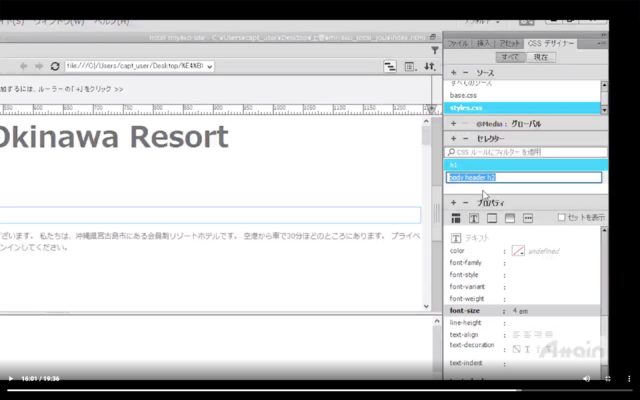
Task: Select the 現在 mode button
Action: click(541, 57)
